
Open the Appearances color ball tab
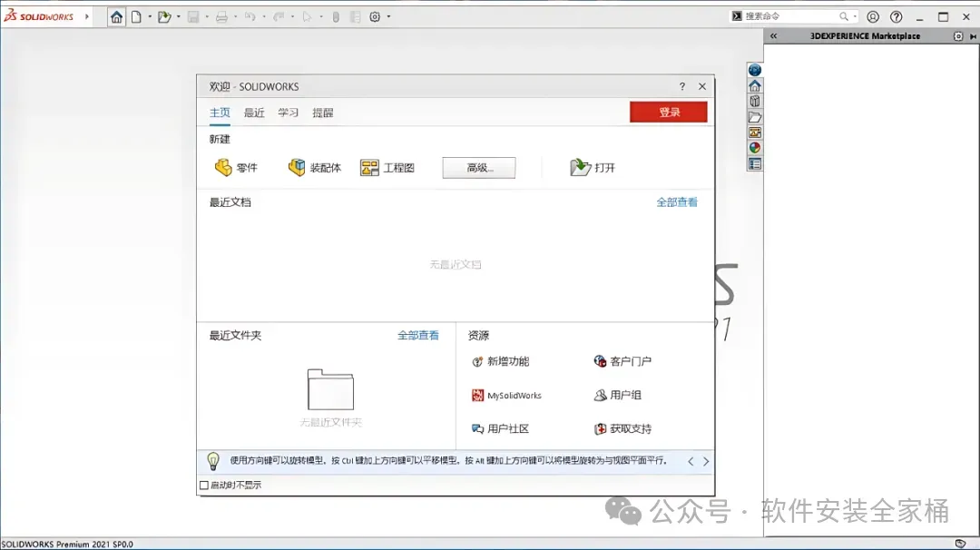point(754,148)
